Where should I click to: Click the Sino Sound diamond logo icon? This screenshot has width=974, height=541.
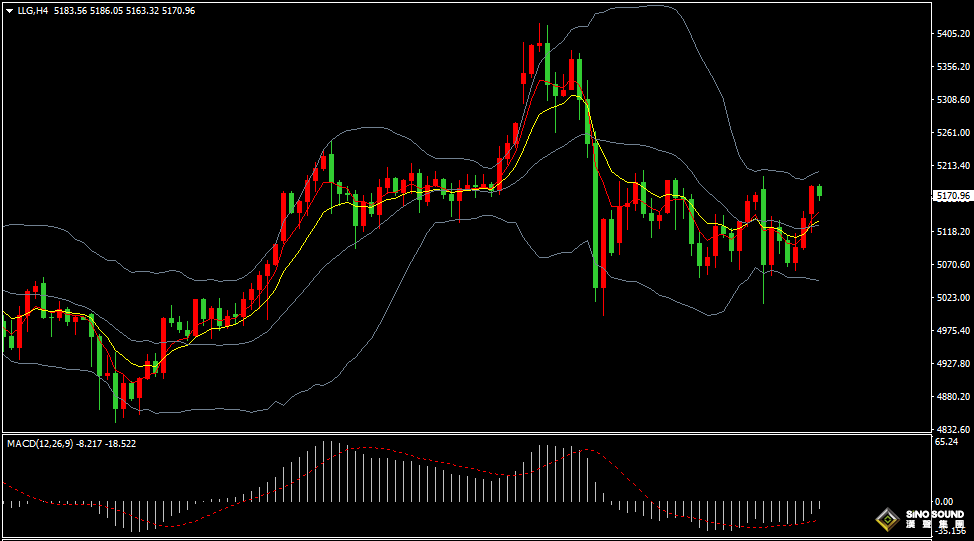[x=886, y=519]
